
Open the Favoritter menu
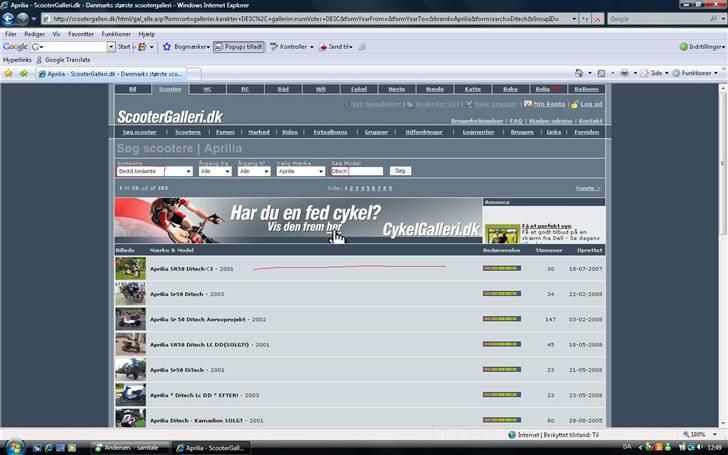pyautogui.click(x=83, y=34)
